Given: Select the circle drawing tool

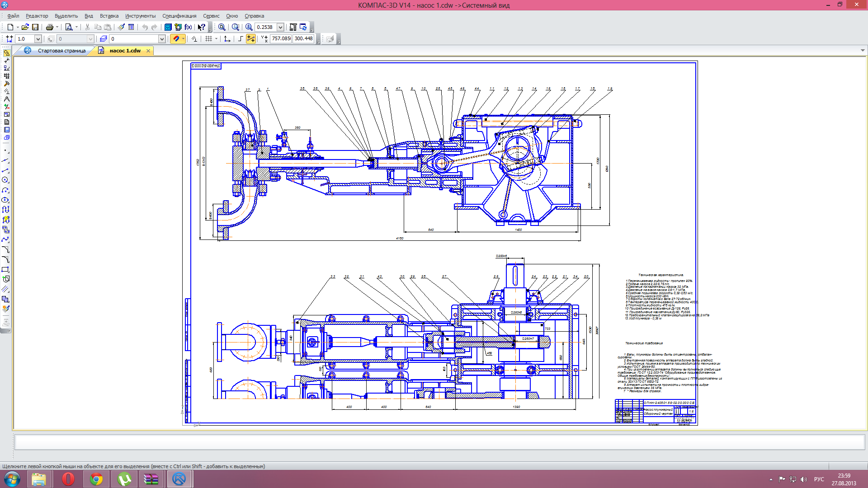Looking at the screenshot, I should click(5, 180).
